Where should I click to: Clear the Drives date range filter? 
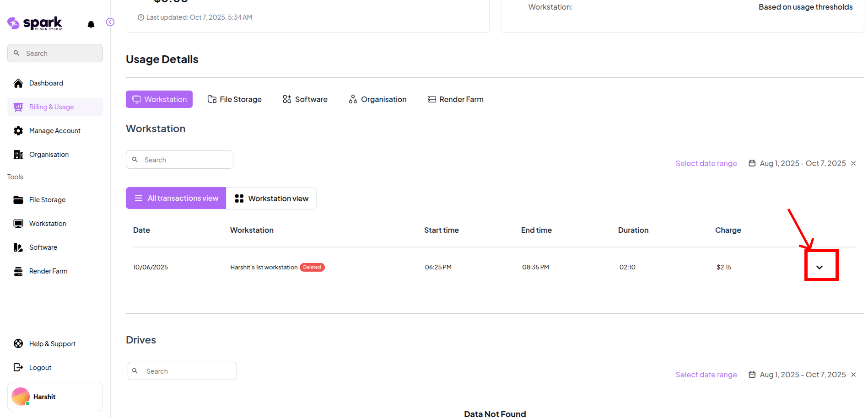click(x=853, y=375)
